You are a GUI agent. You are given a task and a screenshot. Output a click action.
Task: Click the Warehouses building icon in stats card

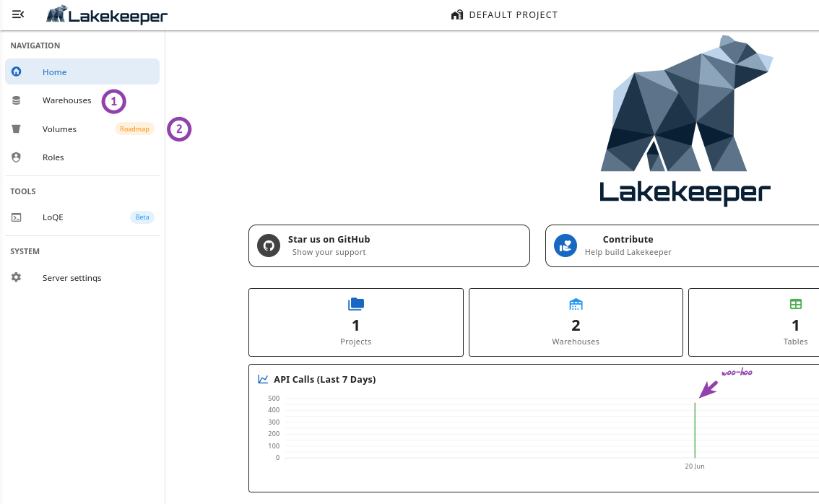pos(576,304)
